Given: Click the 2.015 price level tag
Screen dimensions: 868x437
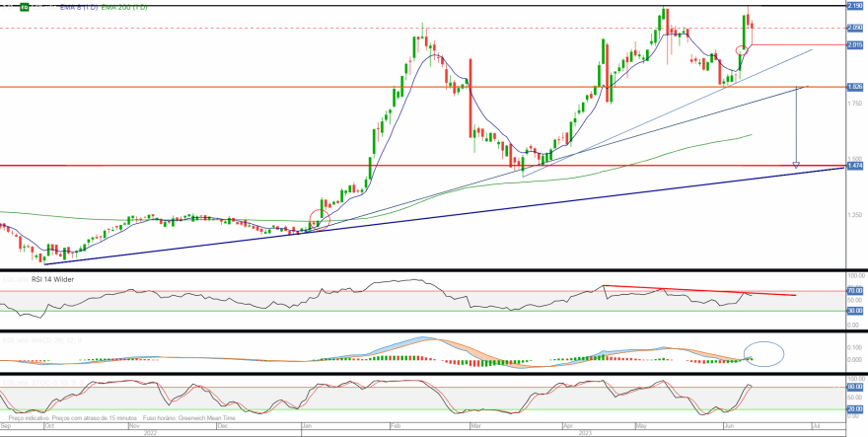Looking at the screenshot, I should [855, 44].
